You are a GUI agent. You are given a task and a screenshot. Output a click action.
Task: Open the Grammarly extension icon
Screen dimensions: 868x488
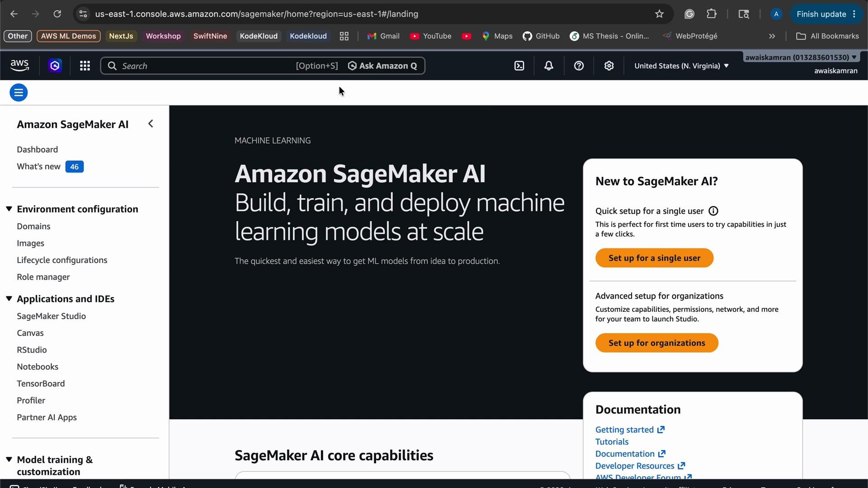[689, 14]
